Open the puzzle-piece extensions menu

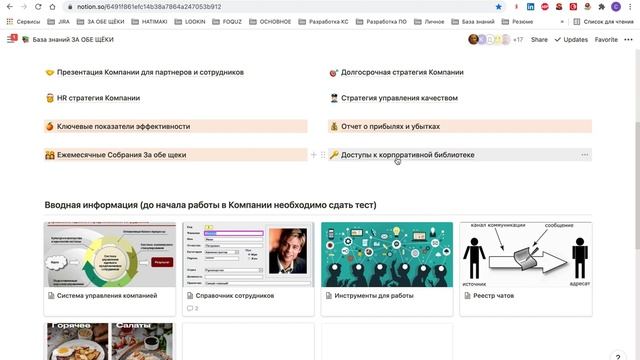click(602, 7)
